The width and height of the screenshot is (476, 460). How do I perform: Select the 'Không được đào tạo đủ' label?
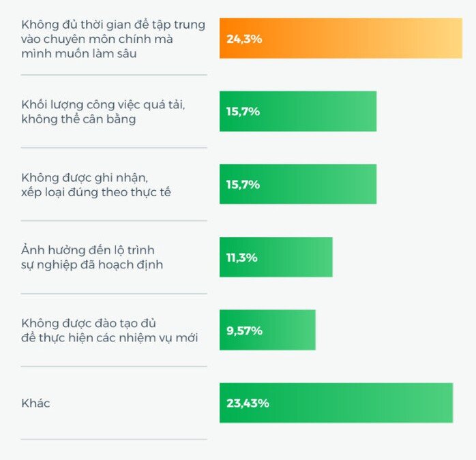click(109, 330)
